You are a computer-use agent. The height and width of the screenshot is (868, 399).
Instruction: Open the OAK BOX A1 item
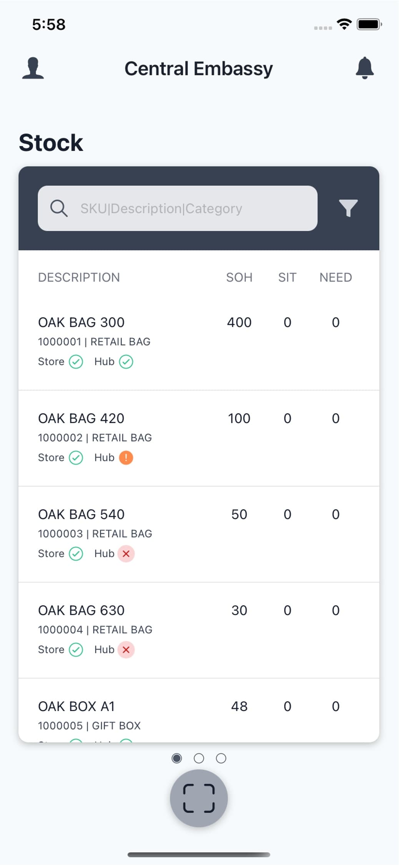pyautogui.click(x=76, y=706)
